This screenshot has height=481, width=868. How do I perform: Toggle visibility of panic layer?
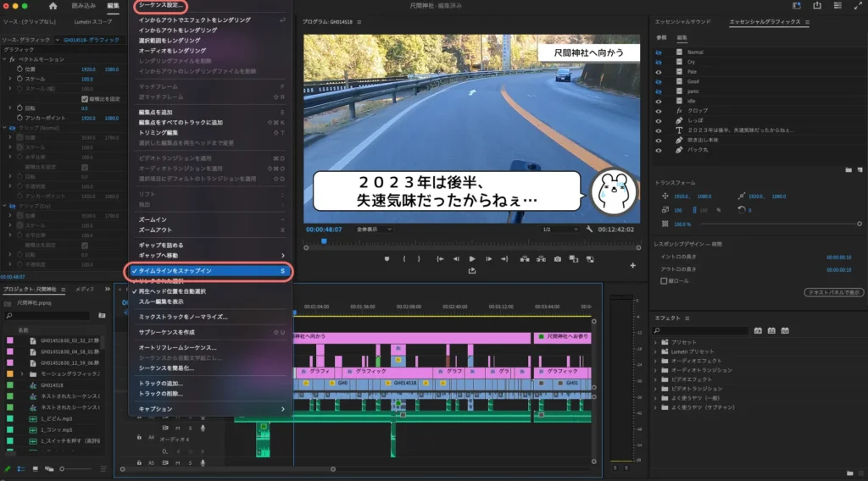658,91
